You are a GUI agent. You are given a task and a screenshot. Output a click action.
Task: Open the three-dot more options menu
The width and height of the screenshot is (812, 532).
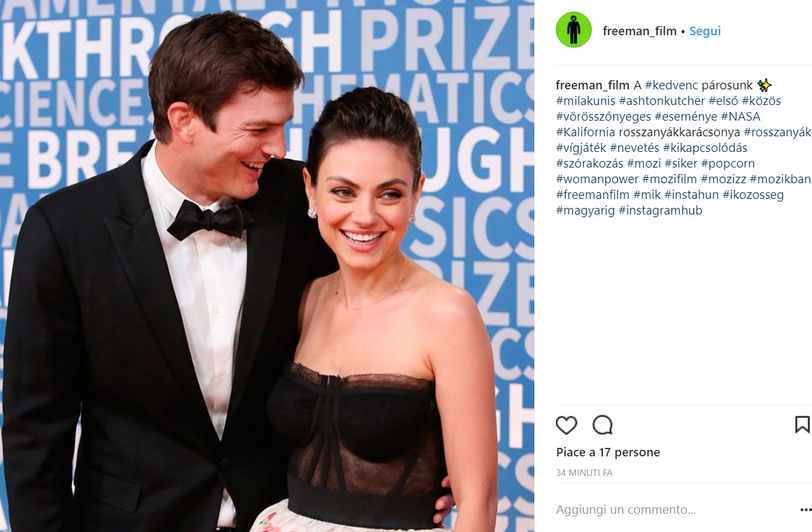click(805, 510)
